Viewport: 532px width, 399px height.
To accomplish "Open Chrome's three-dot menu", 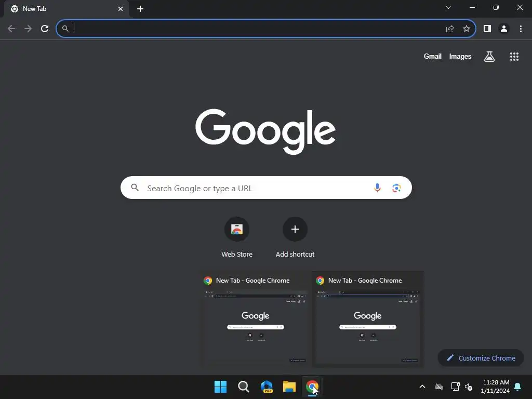I will coord(521,29).
